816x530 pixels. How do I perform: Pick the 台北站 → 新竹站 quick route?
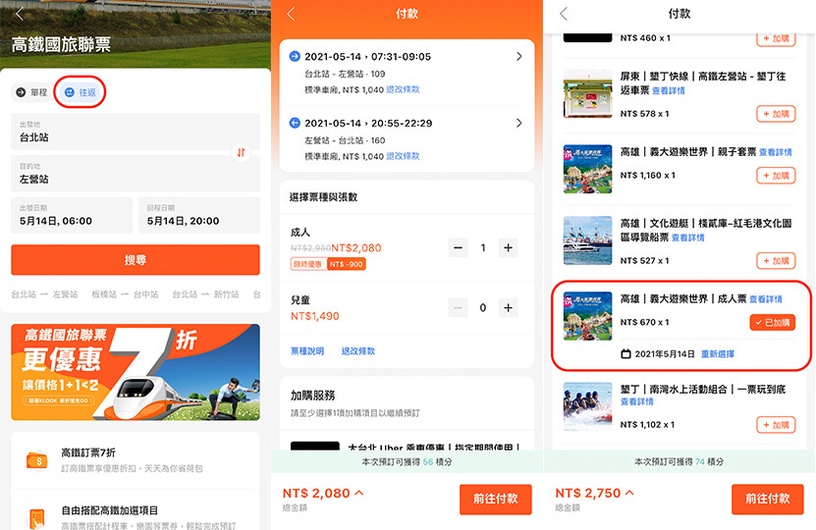coord(206,294)
